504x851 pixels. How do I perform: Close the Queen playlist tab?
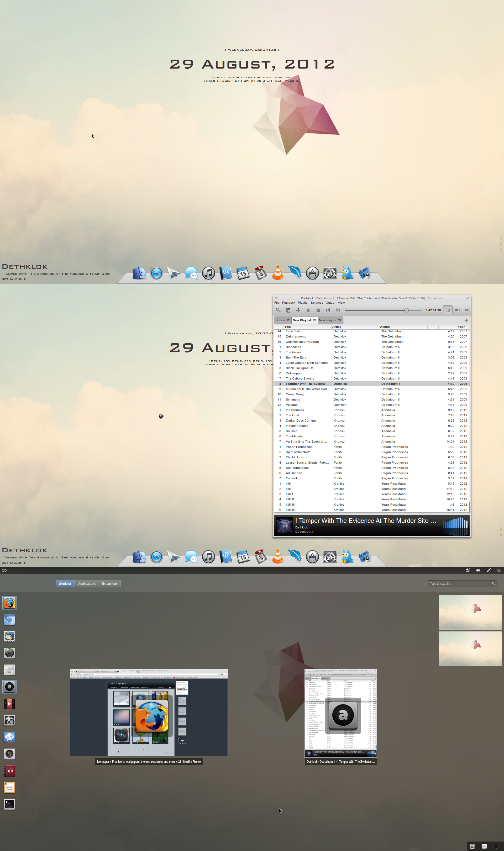(x=288, y=320)
